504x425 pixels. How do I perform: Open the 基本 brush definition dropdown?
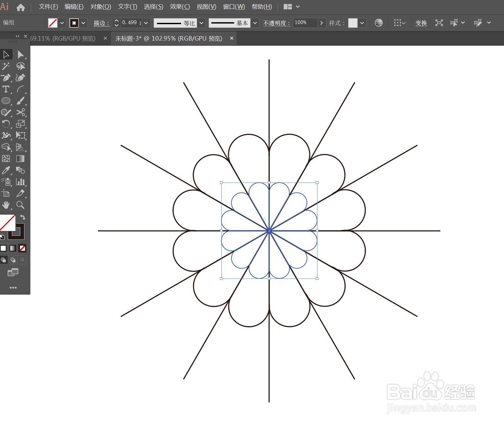tap(255, 23)
